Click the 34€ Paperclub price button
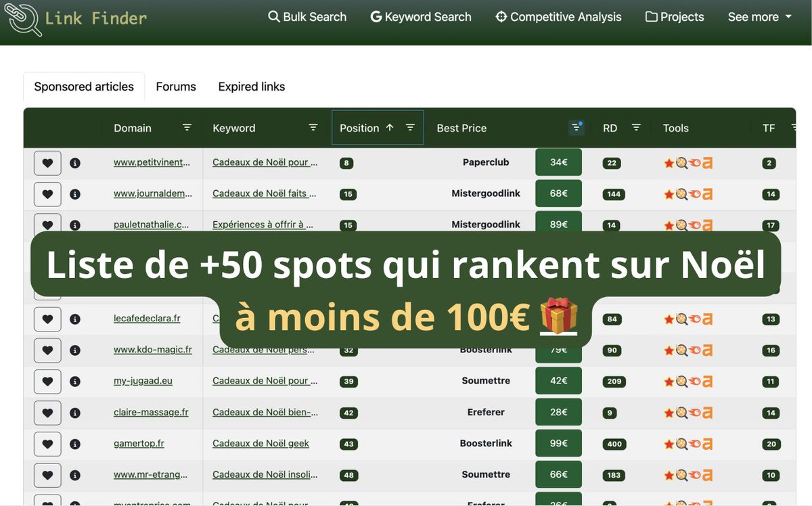The image size is (812, 506). (558, 162)
